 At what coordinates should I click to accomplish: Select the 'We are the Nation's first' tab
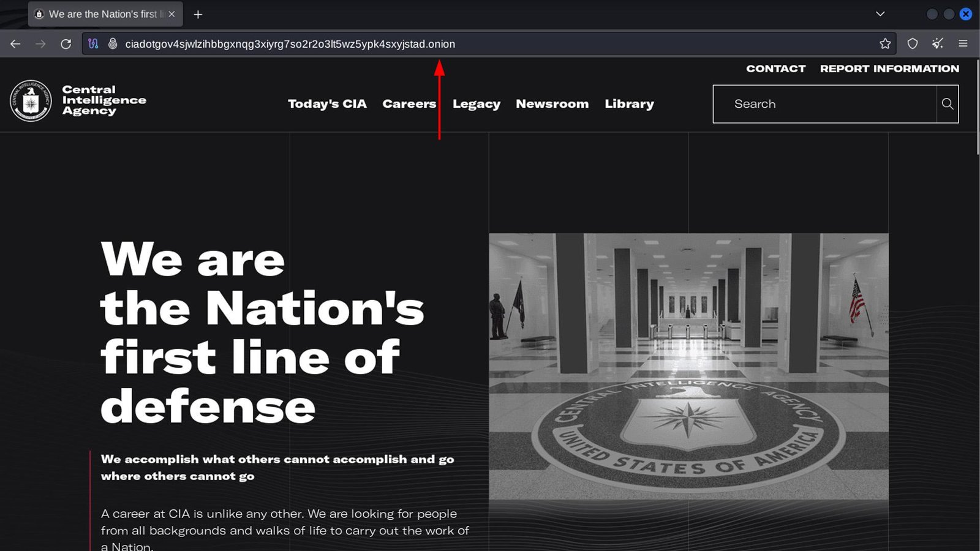point(105,14)
